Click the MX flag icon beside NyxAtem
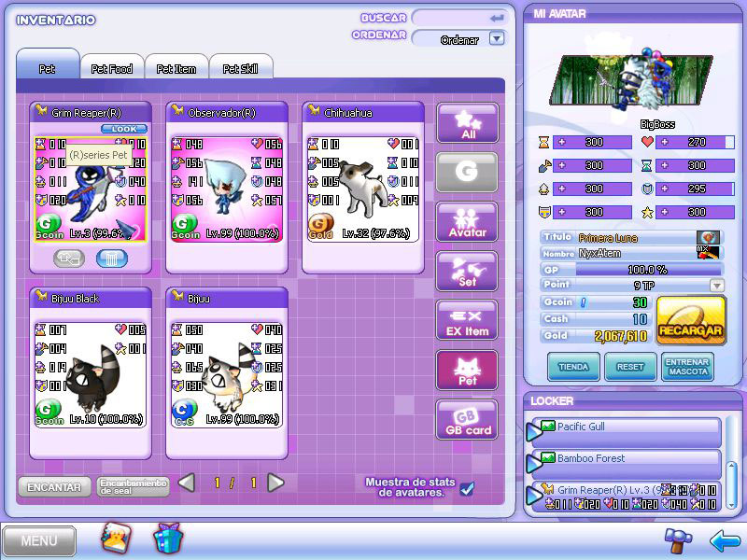Image resolution: width=747 pixels, height=560 pixels. (x=708, y=253)
